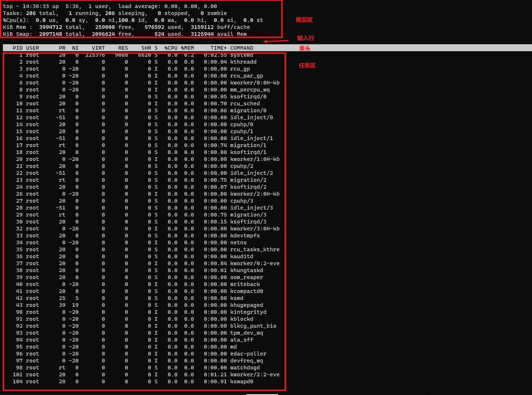The height and width of the screenshot is (395, 532).
Task: Select the kblockd process name
Action: (x=242, y=319)
